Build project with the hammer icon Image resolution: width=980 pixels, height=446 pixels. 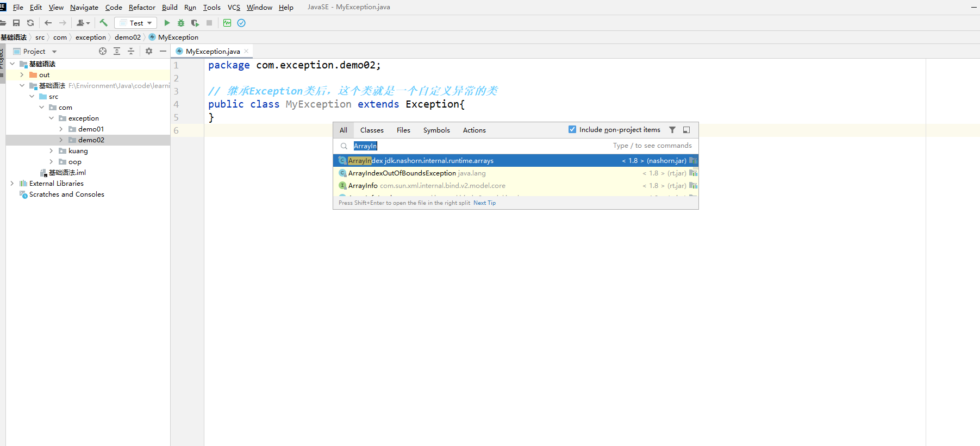(103, 23)
